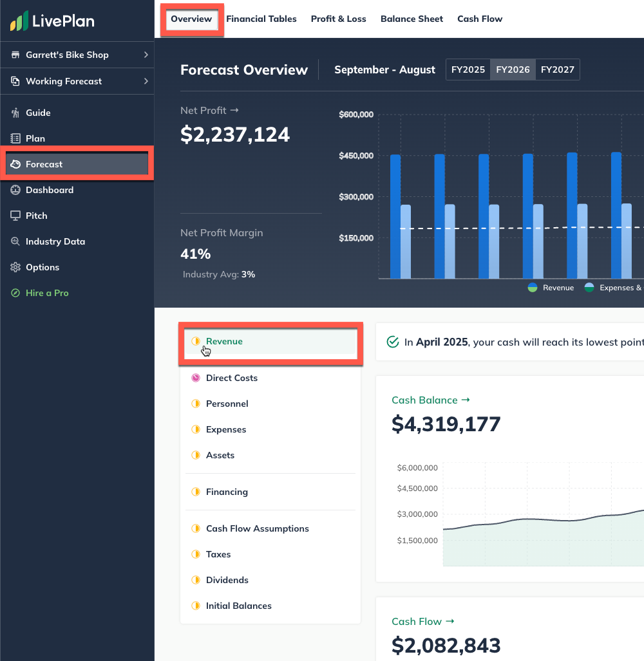The height and width of the screenshot is (661, 644).
Task: Click the Cash Balance value $4,319,177
Action: tap(446, 424)
